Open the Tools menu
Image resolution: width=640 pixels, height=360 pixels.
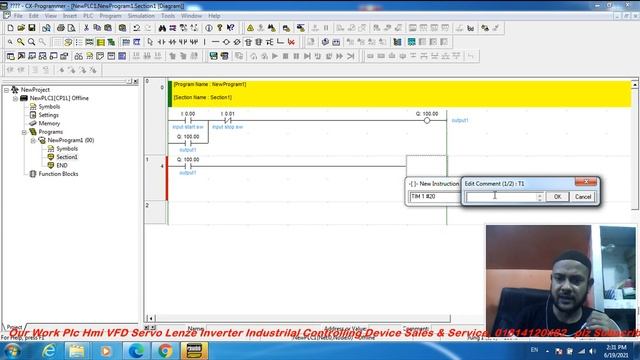[168, 16]
